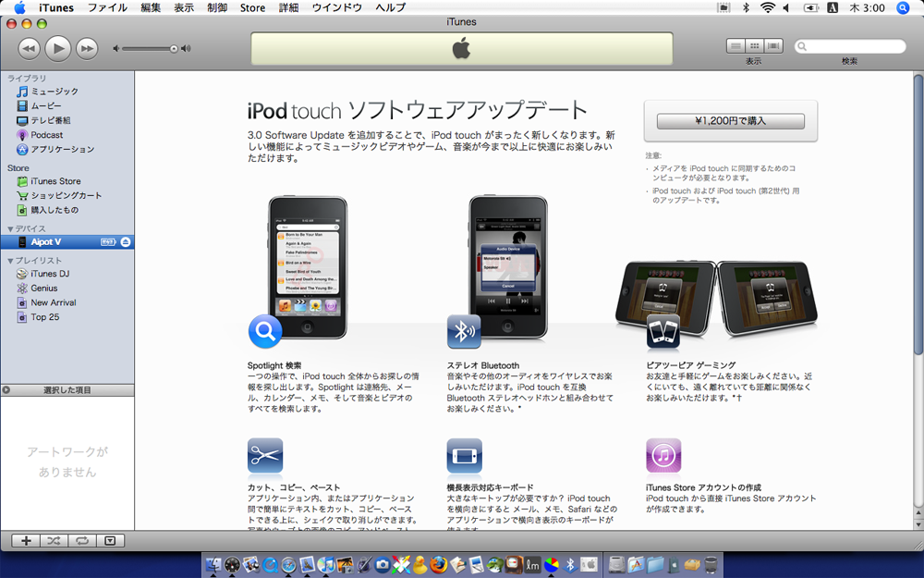Open the 表示 (View) menu
This screenshot has height=578, width=924.
(184, 7)
